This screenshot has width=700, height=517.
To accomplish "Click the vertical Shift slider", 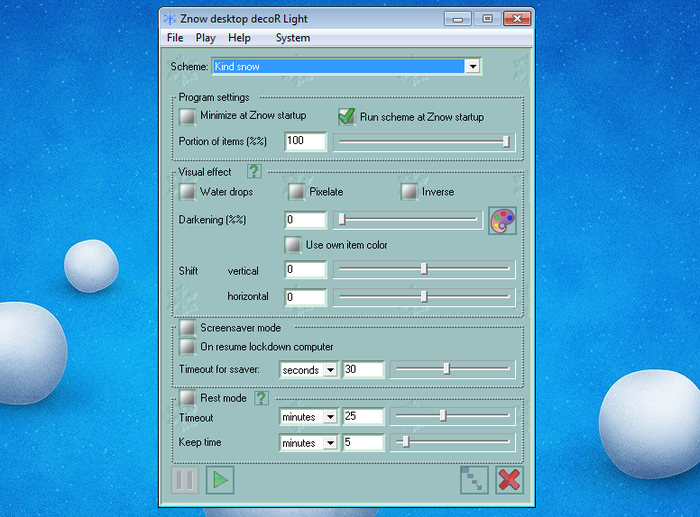I will (424, 269).
